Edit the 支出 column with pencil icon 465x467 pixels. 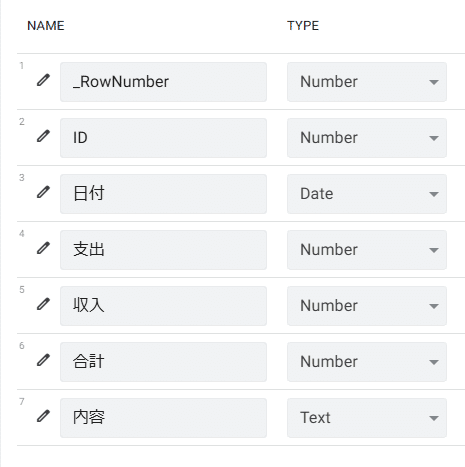pyautogui.click(x=43, y=248)
